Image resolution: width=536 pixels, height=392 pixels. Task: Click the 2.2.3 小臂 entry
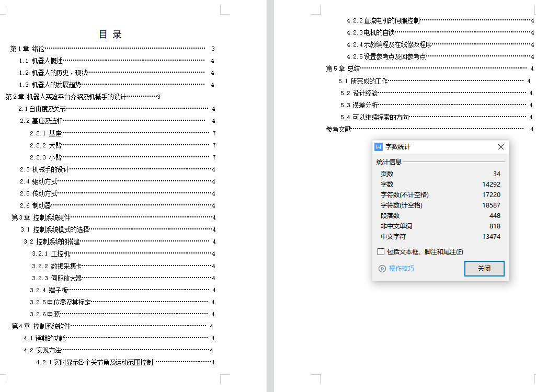point(123,157)
